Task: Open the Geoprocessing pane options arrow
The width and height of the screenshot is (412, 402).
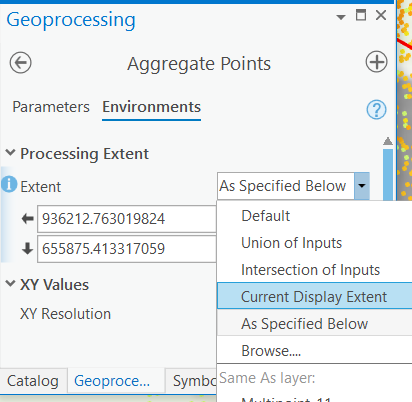Action: (x=341, y=17)
